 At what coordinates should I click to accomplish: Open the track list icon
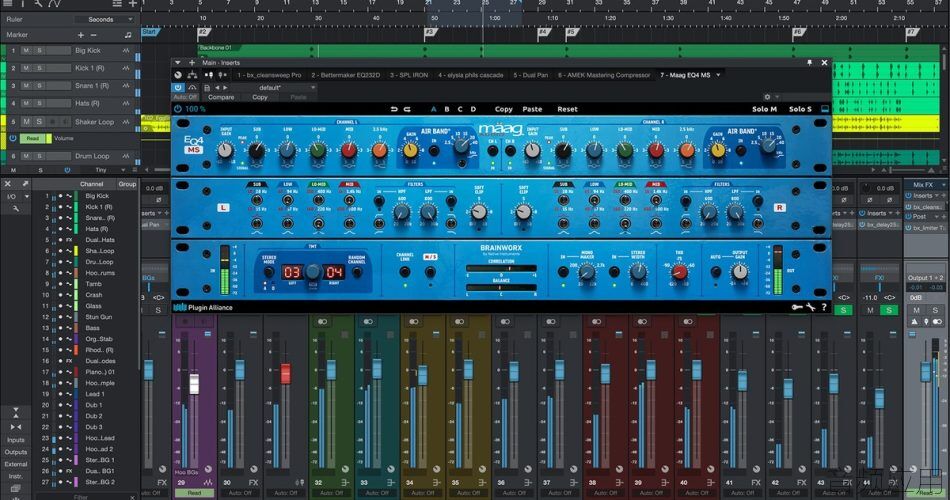118,4
